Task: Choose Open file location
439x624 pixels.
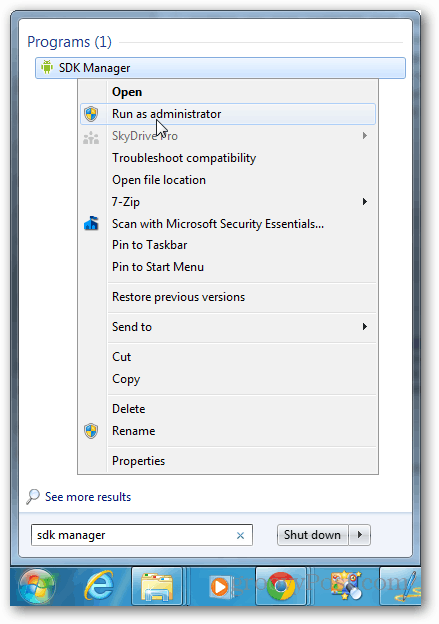Action: [x=159, y=180]
